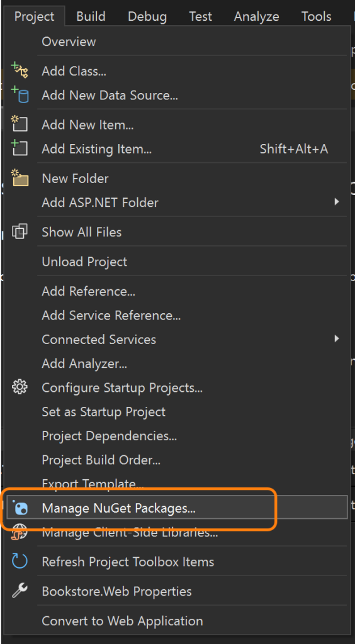The height and width of the screenshot is (644, 355).
Task: Select Add Service Reference... entry
Action: [177, 316]
